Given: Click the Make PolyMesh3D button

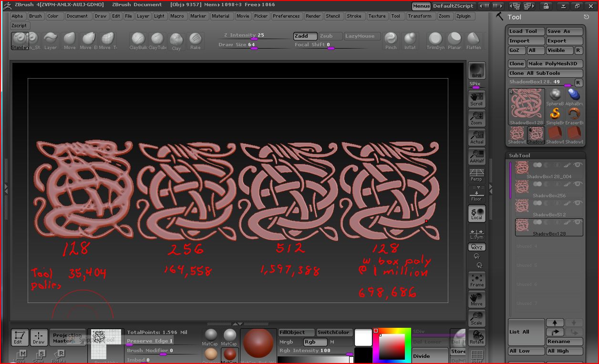Looking at the screenshot, I should (554, 63).
